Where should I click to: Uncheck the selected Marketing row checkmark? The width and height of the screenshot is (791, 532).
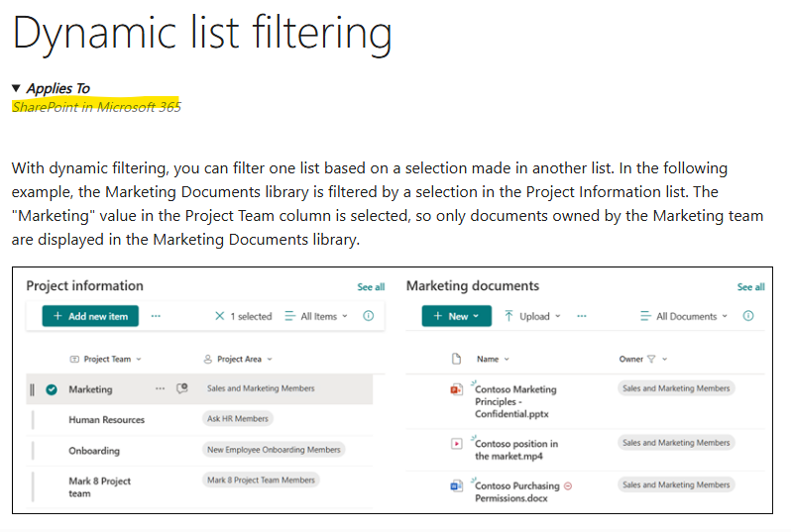52,389
